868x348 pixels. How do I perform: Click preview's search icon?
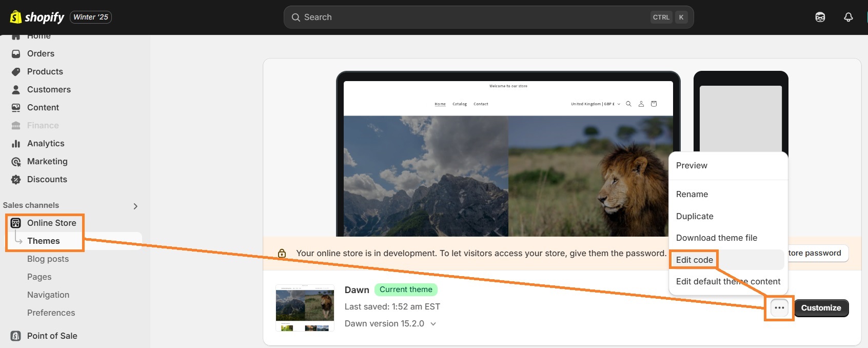[628, 104]
